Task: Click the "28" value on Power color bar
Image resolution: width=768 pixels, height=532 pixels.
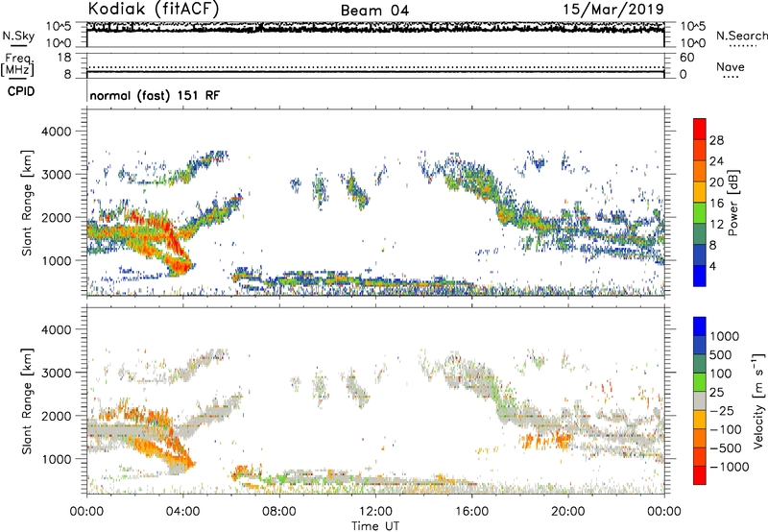Action: [716, 140]
